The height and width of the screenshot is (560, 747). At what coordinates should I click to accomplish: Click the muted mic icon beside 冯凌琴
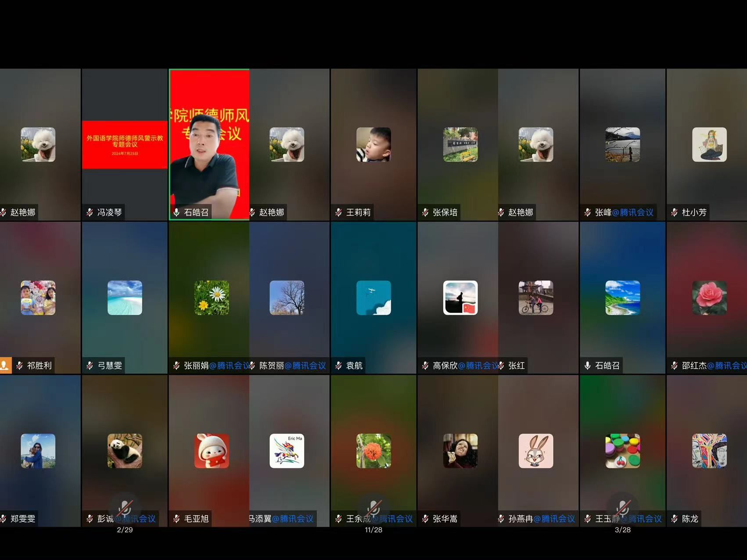(90, 212)
